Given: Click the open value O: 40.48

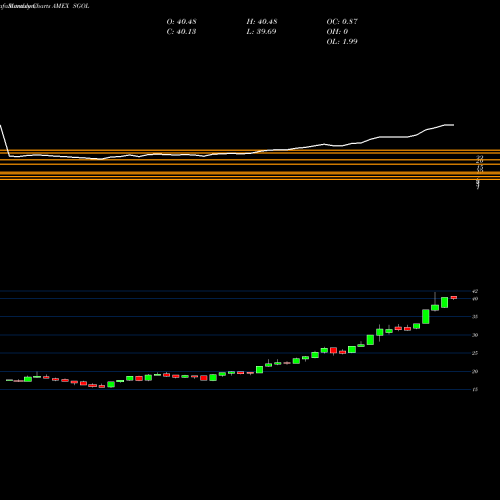Looking at the screenshot, I should click(181, 22).
